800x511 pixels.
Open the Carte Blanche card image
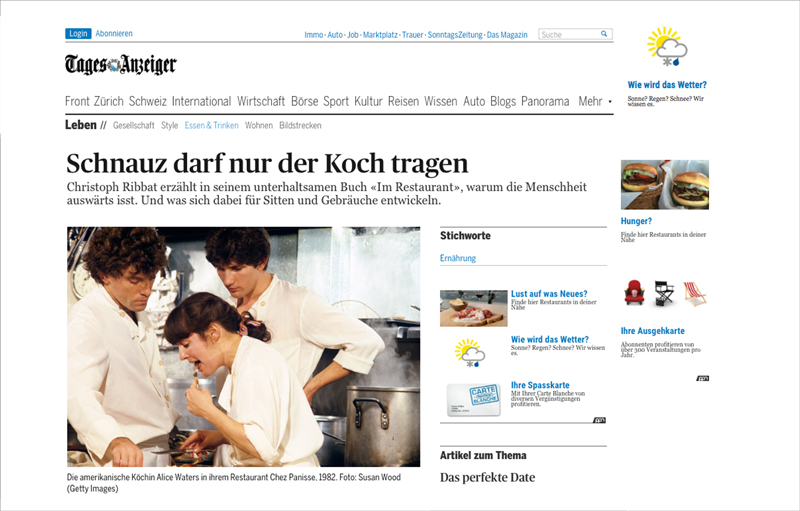(473, 400)
